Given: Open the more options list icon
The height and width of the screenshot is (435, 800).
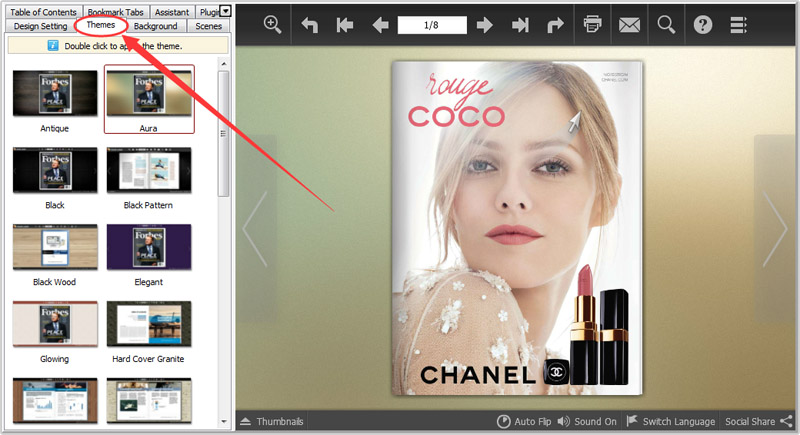Looking at the screenshot, I should coord(738,24).
